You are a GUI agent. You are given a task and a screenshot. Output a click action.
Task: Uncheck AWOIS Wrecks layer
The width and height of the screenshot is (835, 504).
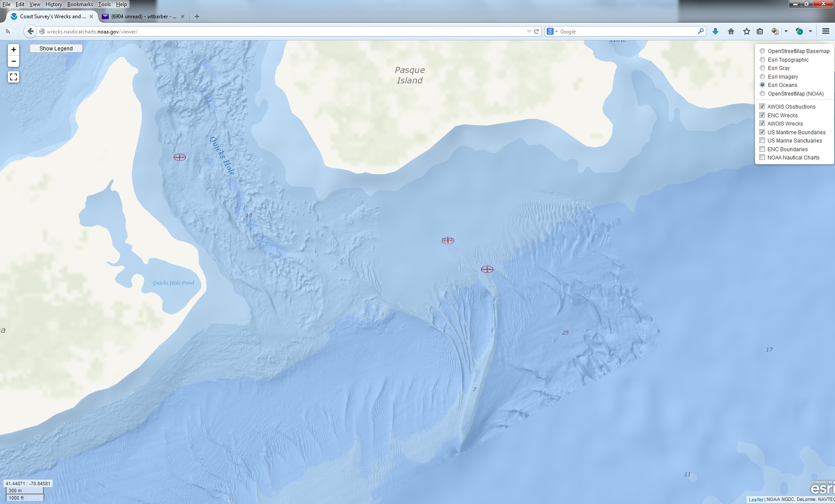(x=762, y=123)
